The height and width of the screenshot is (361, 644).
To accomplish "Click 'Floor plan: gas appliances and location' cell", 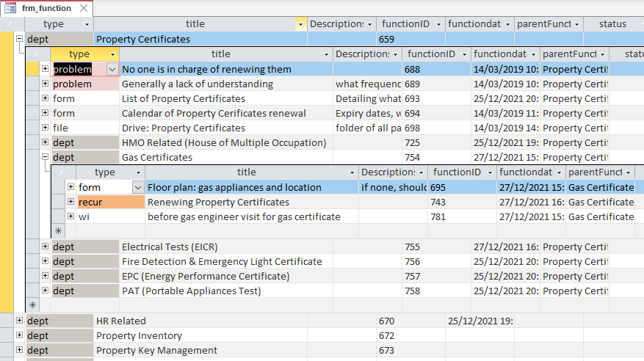I will click(x=252, y=188).
